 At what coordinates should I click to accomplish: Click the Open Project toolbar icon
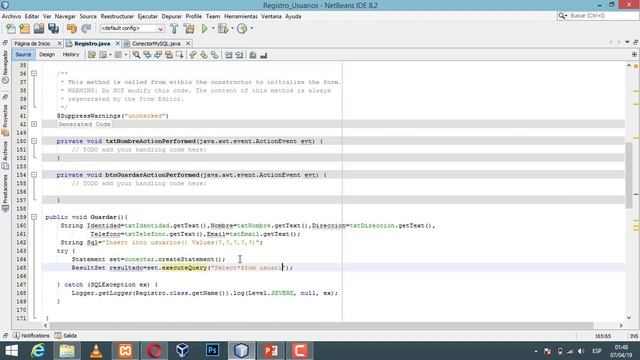(39, 29)
